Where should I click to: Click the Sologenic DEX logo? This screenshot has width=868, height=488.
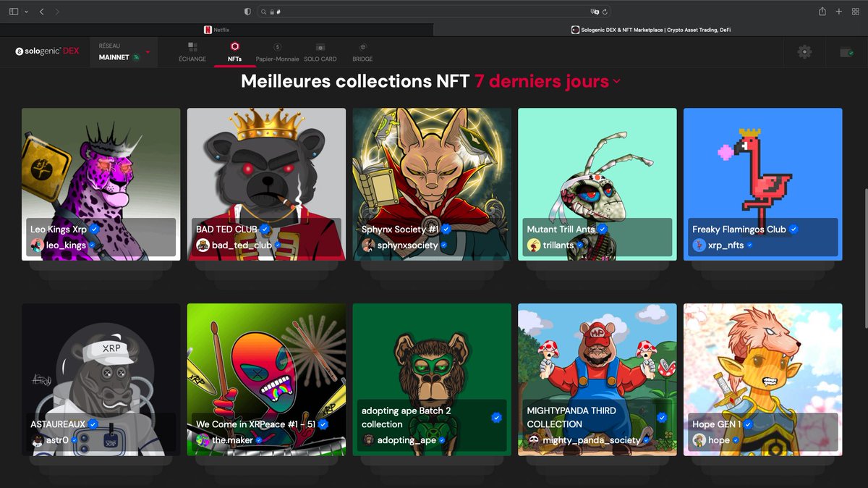tap(47, 51)
